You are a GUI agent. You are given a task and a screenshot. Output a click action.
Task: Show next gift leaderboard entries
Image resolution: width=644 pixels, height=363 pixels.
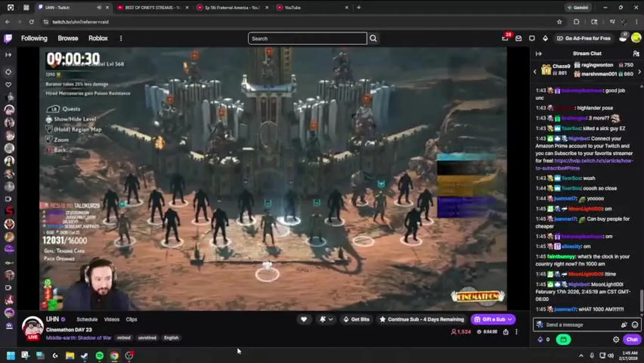[x=639, y=72]
